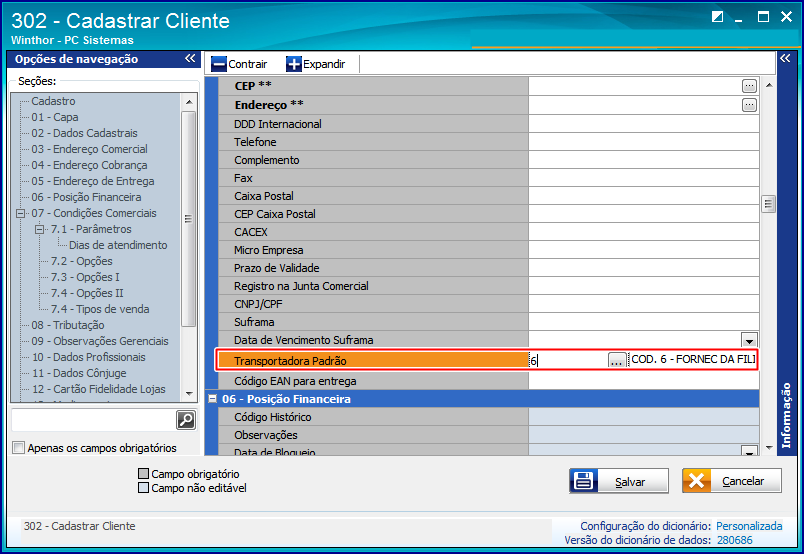Go to section 09 - Observações Gerenciais
804x554 pixels.
pos(100,341)
